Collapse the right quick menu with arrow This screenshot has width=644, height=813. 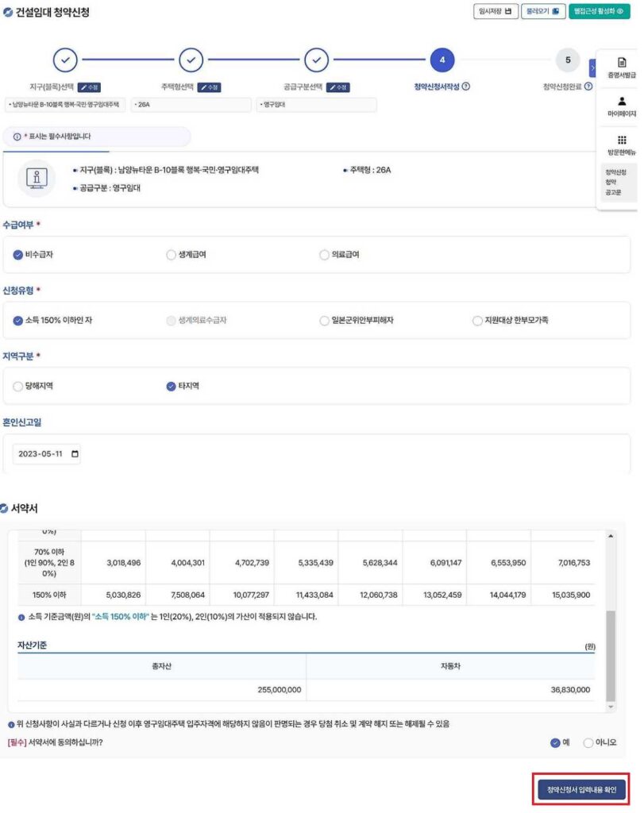pyautogui.click(x=592, y=70)
